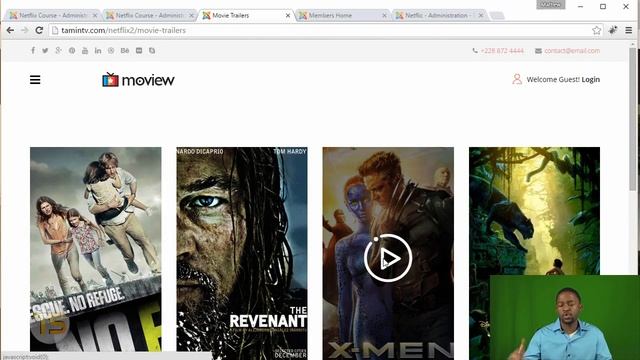Open the Facebook social icon
The image size is (640, 360).
point(33,51)
